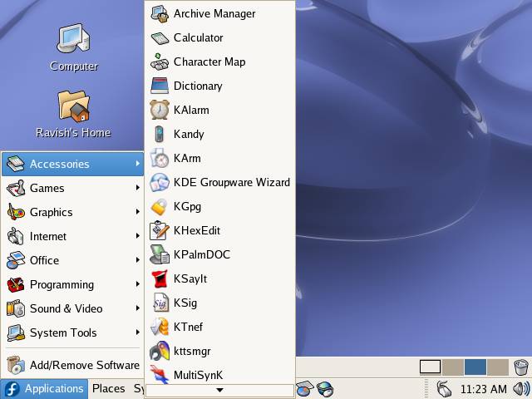Open KGpg encryption tool

[186, 206]
